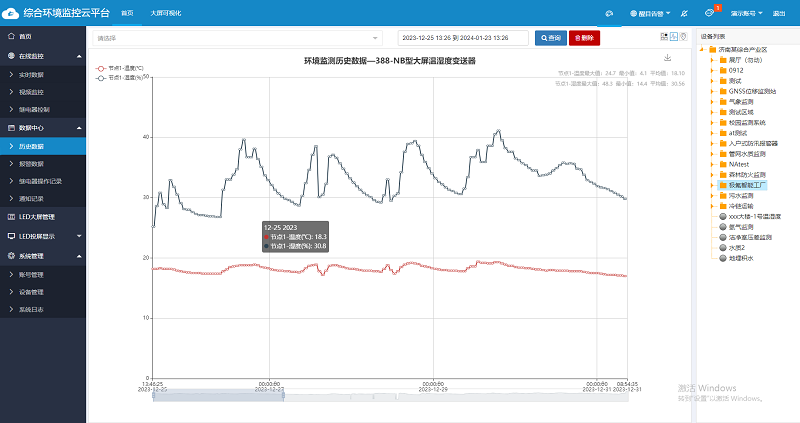Switch to the grid table view icon

(x=664, y=37)
